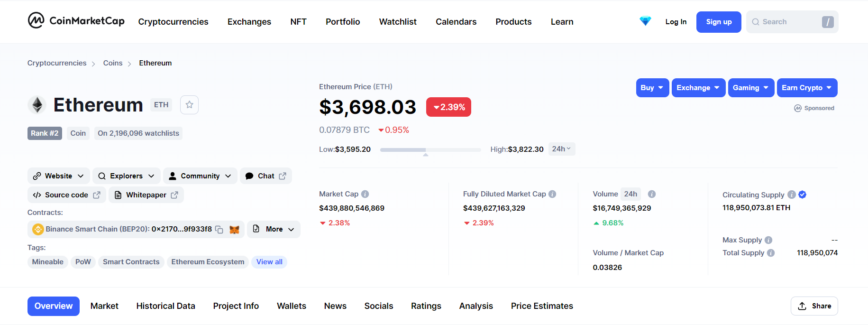
Task: Focus the Search input field
Action: (792, 22)
